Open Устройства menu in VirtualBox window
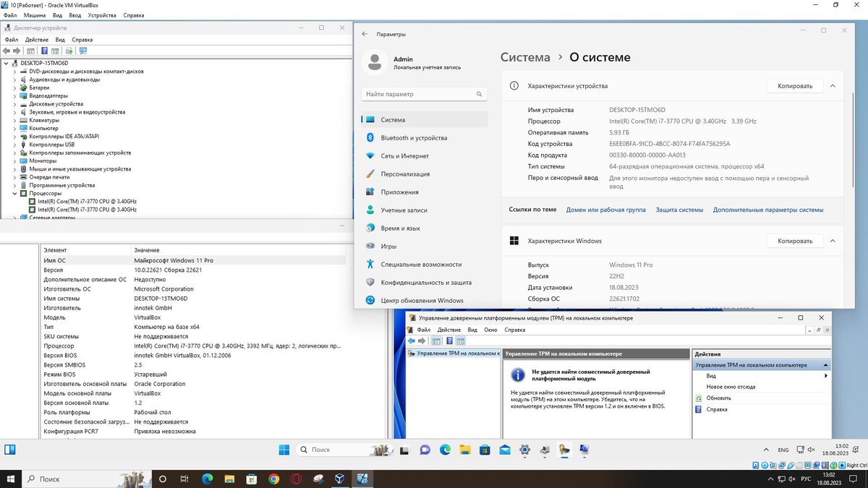 [102, 15]
